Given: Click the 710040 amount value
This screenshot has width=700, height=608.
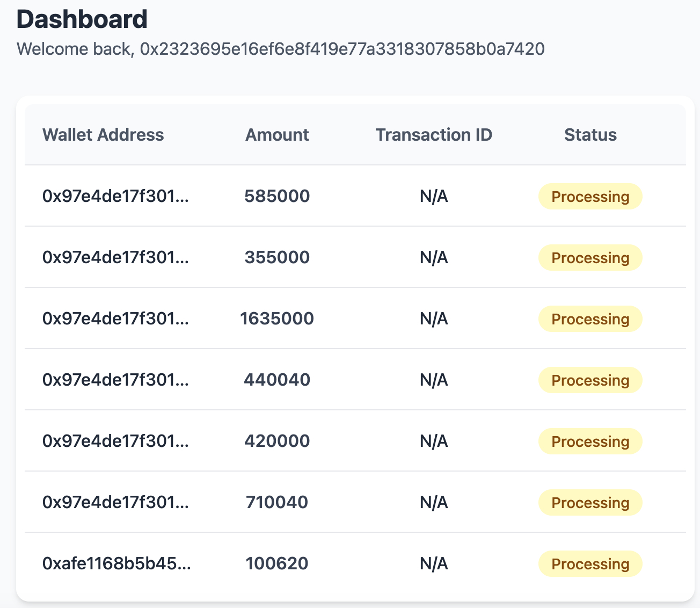Looking at the screenshot, I should coord(277,502).
